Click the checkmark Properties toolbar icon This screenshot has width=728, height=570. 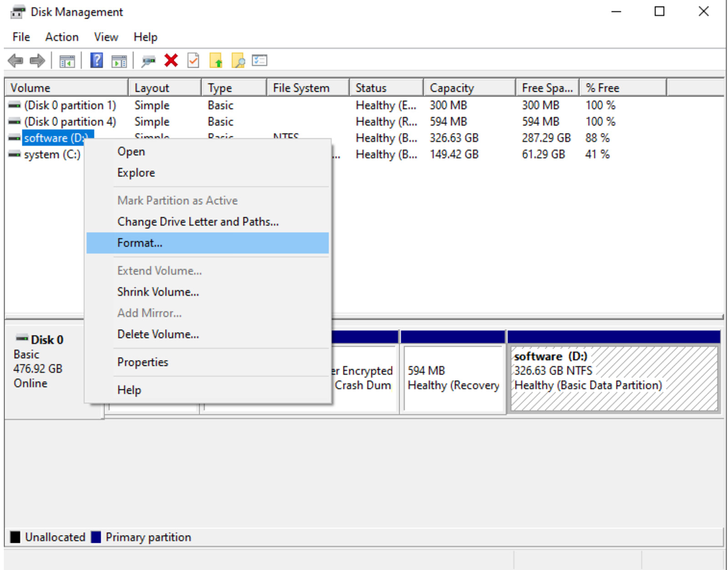click(193, 61)
